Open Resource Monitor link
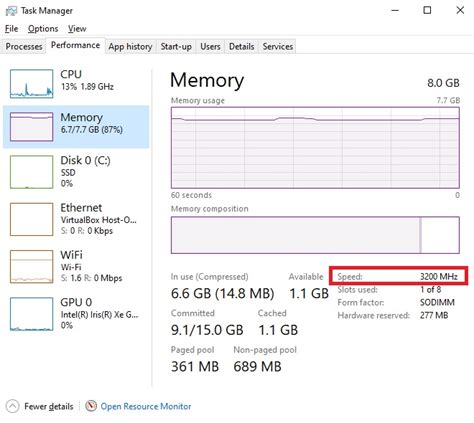 point(146,406)
